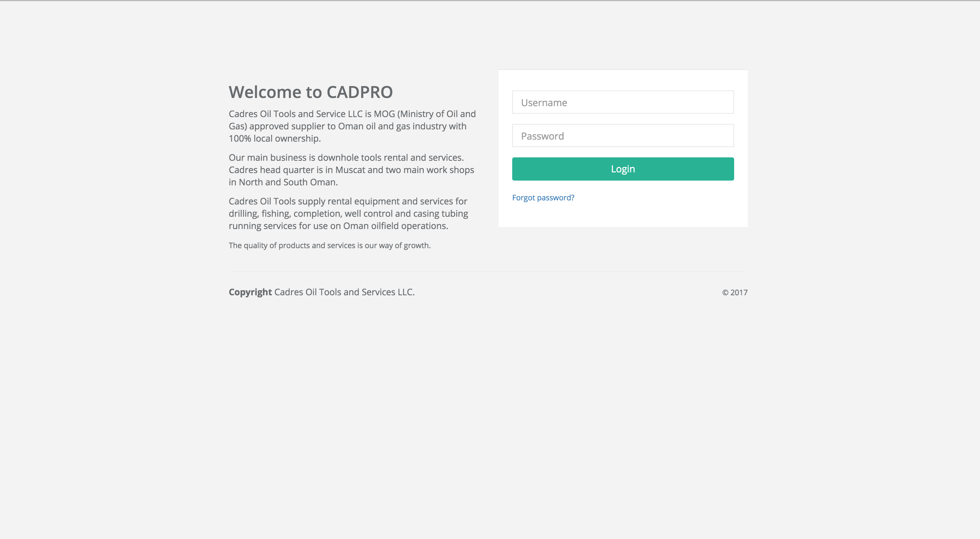Click paragraph about MOG approved supplier
The image size is (980, 539).
[x=352, y=126]
